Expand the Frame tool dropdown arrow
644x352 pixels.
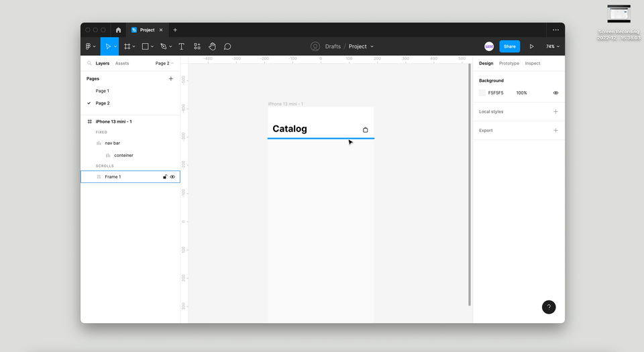click(x=134, y=46)
